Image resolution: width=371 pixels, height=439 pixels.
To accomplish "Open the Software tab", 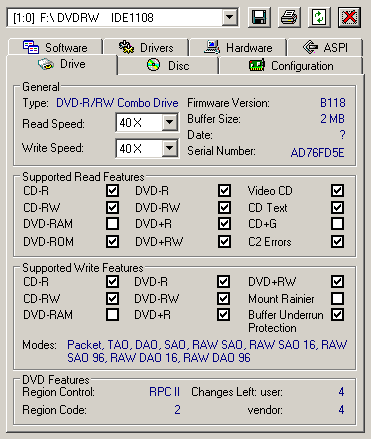I will [55, 47].
